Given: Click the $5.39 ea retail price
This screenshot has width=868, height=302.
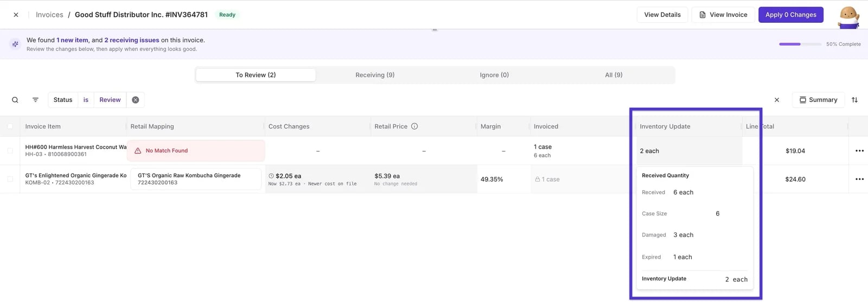Looking at the screenshot, I should (387, 176).
